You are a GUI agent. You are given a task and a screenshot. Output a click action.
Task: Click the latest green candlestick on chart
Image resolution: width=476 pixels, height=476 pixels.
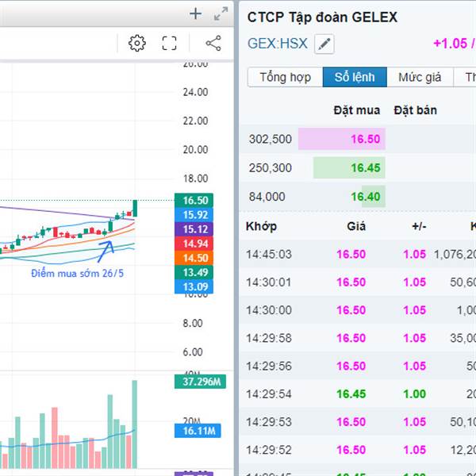tap(135, 208)
